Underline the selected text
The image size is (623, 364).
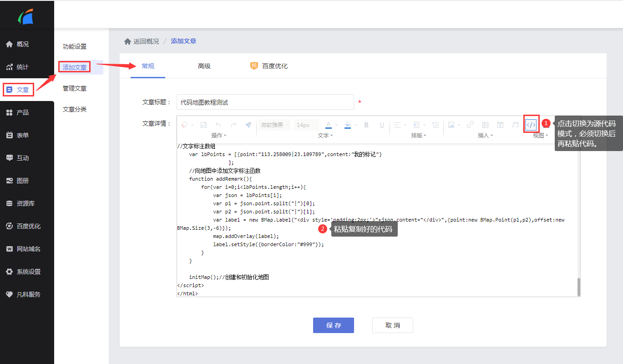381,124
